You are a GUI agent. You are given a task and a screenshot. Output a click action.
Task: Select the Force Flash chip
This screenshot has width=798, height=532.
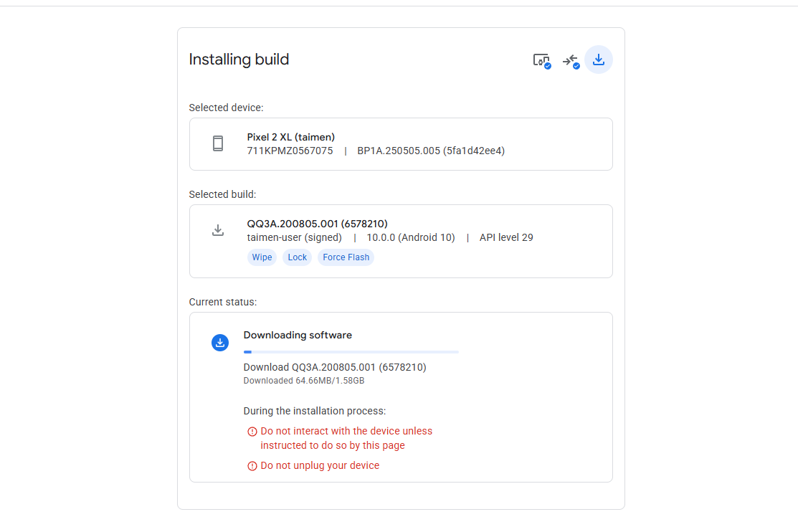pos(346,257)
